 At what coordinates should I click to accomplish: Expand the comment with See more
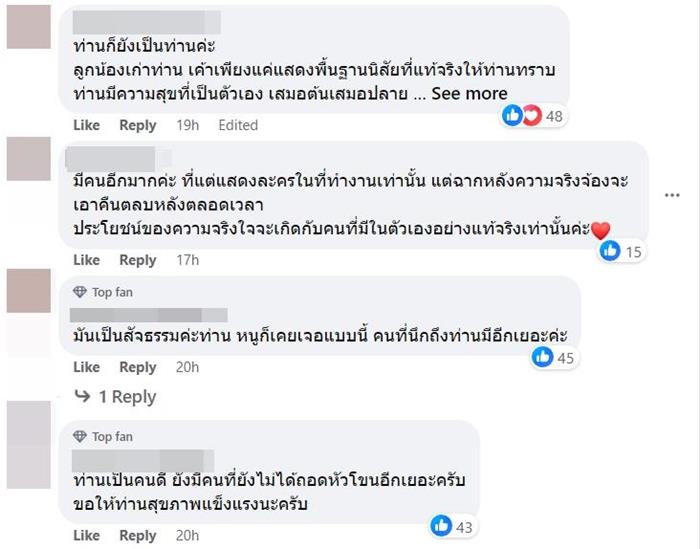(470, 93)
